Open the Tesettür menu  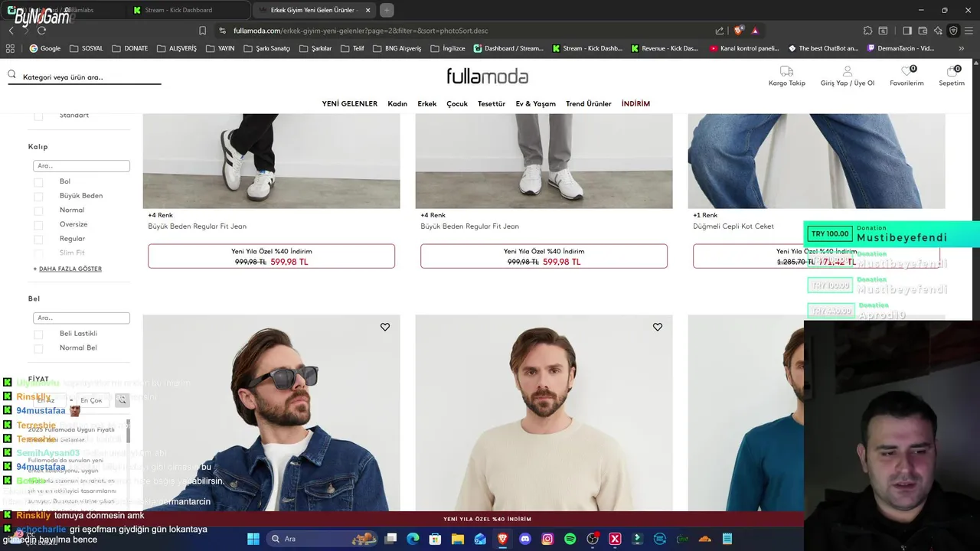coord(492,104)
